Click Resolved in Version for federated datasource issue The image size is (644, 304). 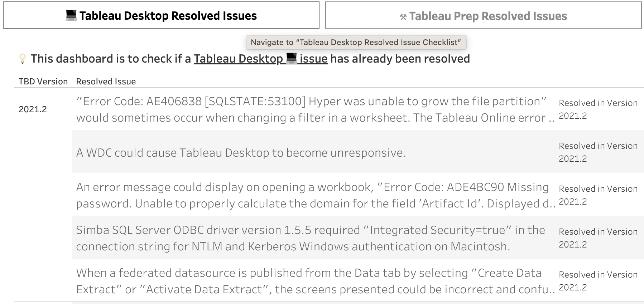[x=598, y=281]
